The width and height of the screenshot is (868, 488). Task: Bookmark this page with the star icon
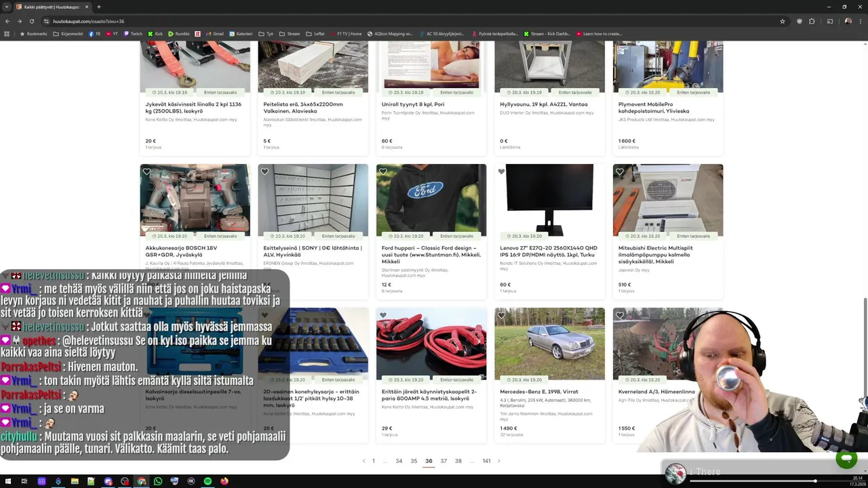pyautogui.click(x=783, y=21)
